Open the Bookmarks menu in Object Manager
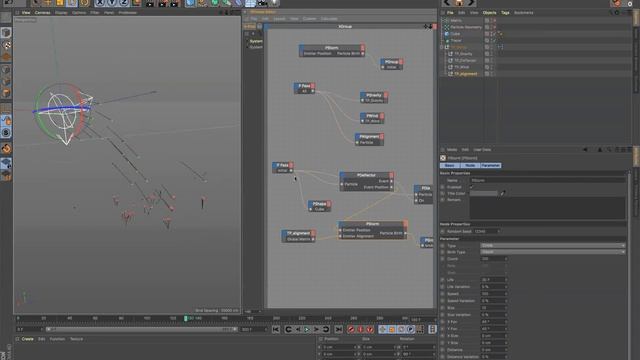Viewport: 640px width, 360px height. pyautogui.click(x=524, y=13)
